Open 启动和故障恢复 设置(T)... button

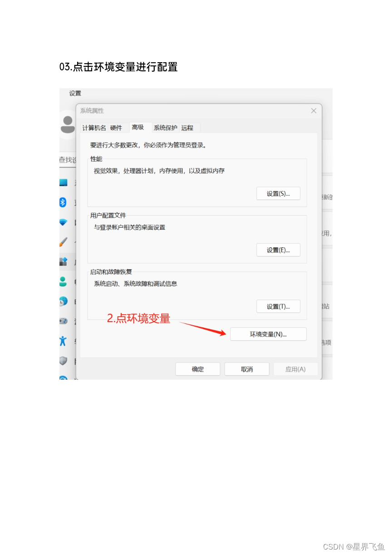(278, 306)
